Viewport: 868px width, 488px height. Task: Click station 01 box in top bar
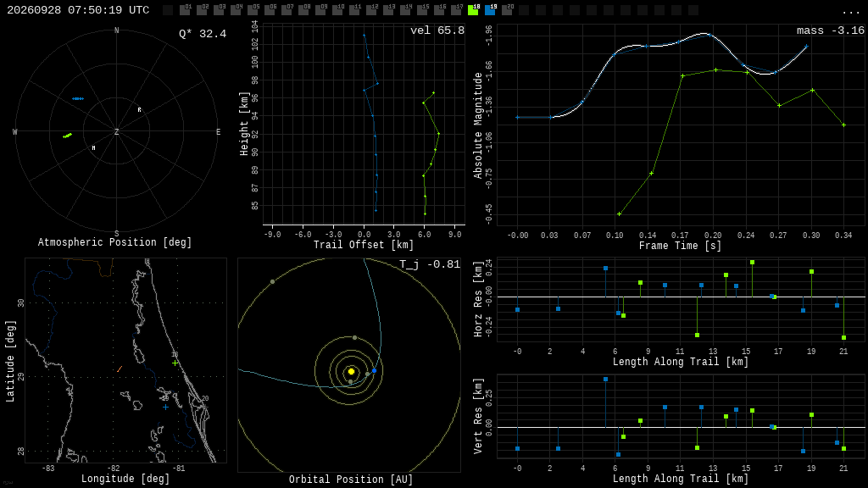point(185,9)
